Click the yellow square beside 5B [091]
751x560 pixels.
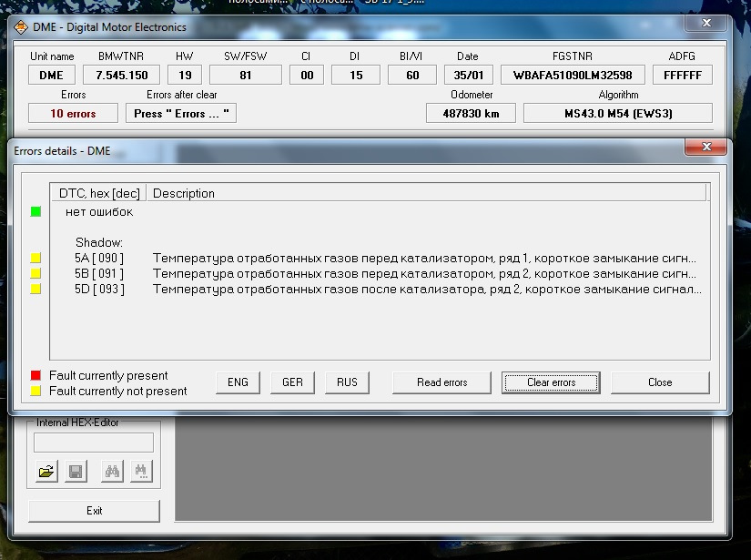click(36, 273)
